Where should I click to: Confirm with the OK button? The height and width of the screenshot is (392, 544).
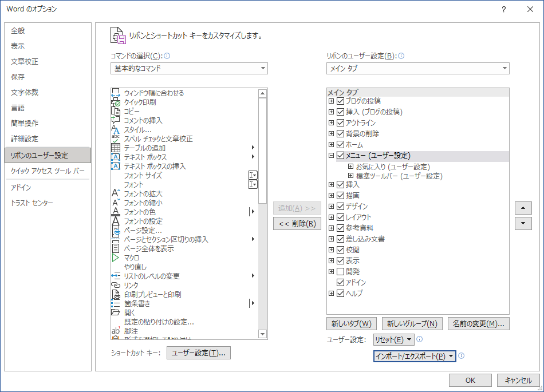pos(470,380)
